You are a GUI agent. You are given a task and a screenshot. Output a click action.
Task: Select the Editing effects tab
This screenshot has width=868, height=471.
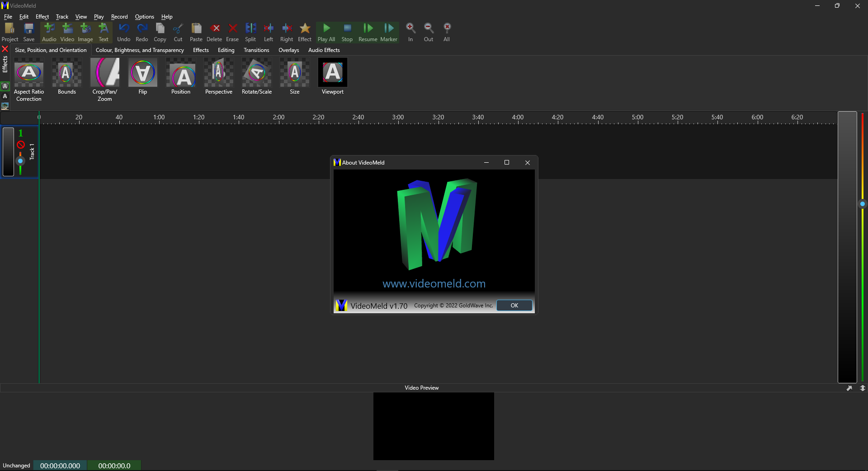(x=226, y=50)
